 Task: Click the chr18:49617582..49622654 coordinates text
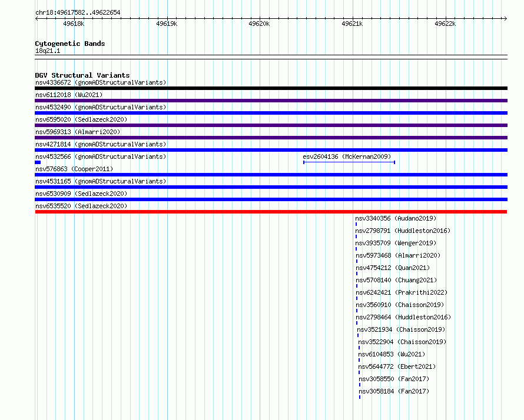pos(78,12)
